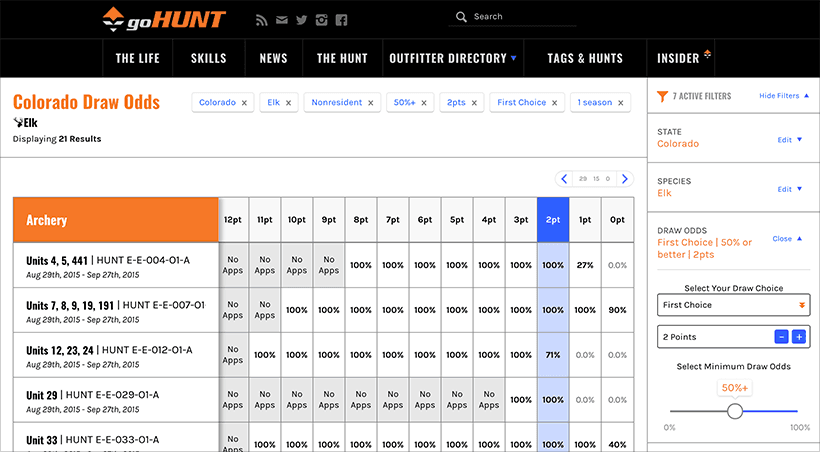Select the 8pt column header
The height and width of the screenshot is (452, 820).
pyautogui.click(x=361, y=220)
